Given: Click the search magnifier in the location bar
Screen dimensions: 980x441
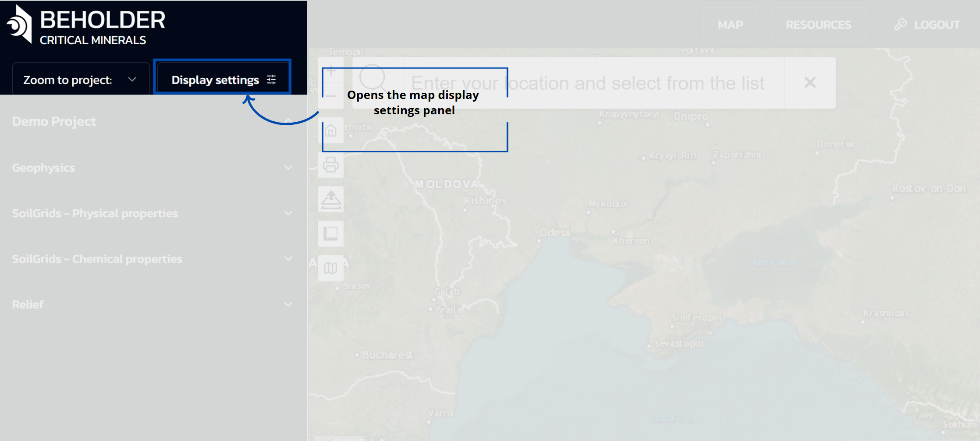Looking at the screenshot, I should (372, 82).
